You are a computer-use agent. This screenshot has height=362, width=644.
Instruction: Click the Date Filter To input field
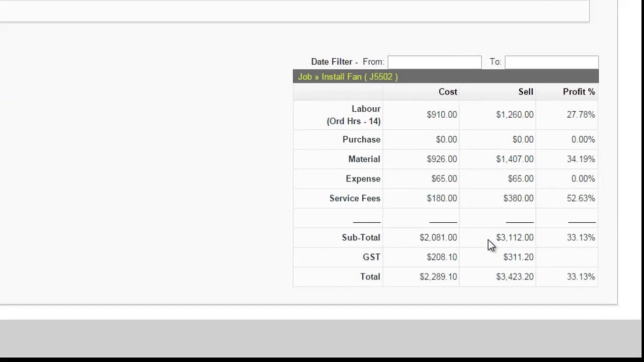551,62
